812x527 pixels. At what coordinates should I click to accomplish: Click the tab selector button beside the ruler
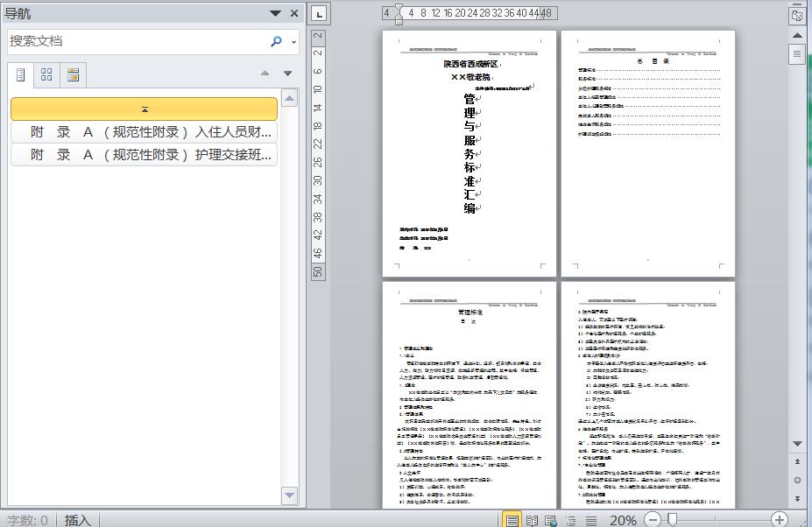coord(320,14)
